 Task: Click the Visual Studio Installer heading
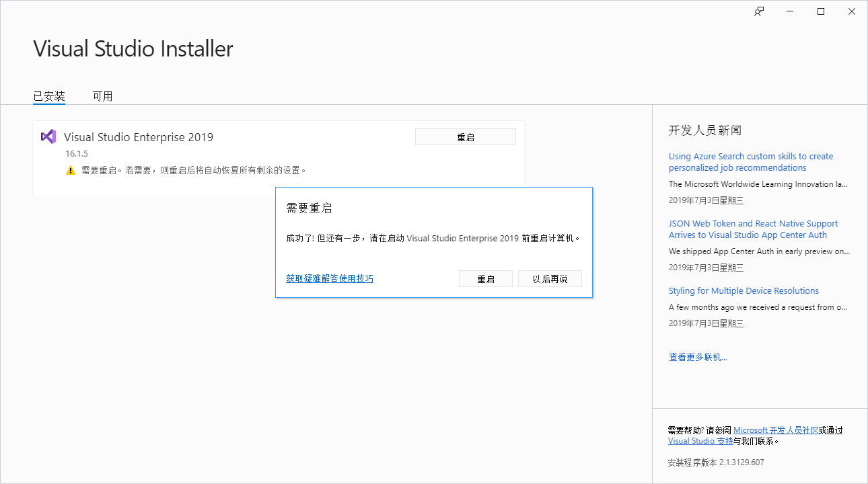click(133, 48)
